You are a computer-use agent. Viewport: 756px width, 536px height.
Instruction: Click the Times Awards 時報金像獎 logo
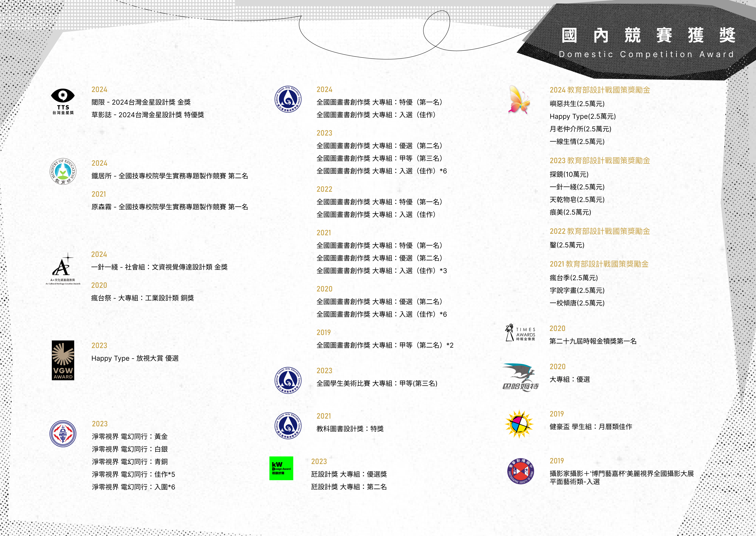click(520, 333)
